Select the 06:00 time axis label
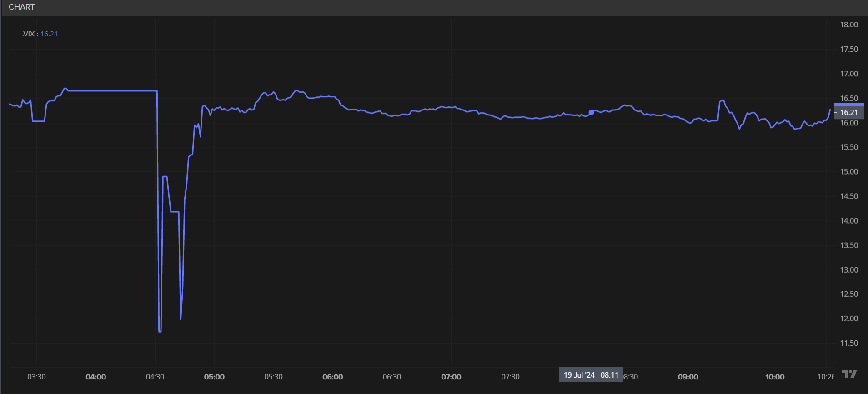The image size is (868, 394). pyautogui.click(x=333, y=377)
